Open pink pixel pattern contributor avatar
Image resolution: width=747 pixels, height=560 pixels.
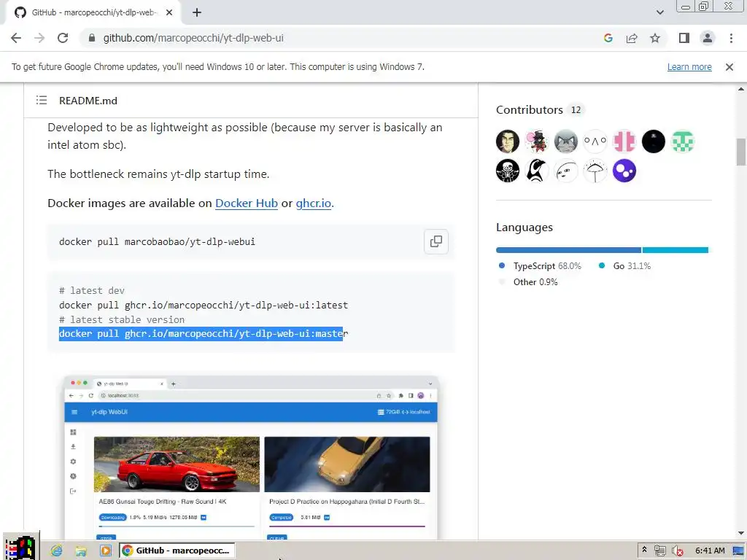pyautogui.click(x=624, y=141)
